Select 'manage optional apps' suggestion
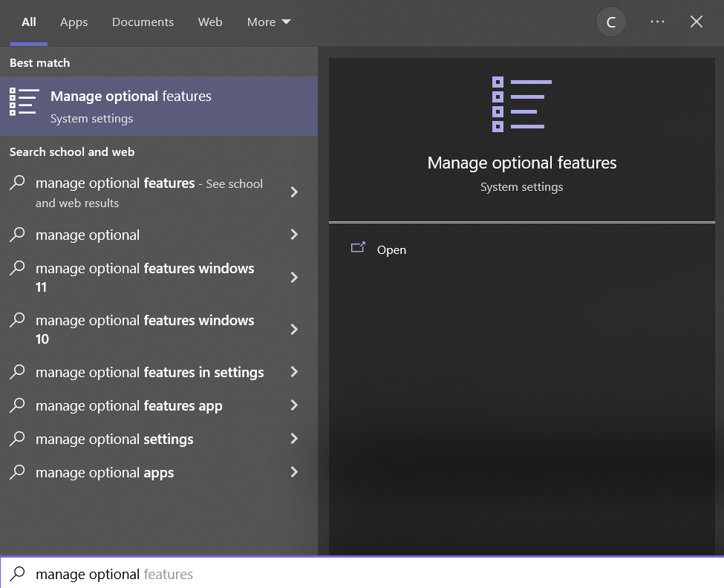 pos(105,473)
